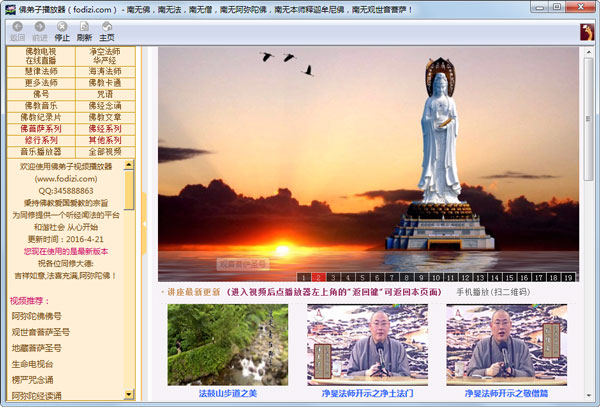The height and width of the screenshot is (407, 600).
Task: Open the red 佛经系列 category
Action: pos(105,129)
